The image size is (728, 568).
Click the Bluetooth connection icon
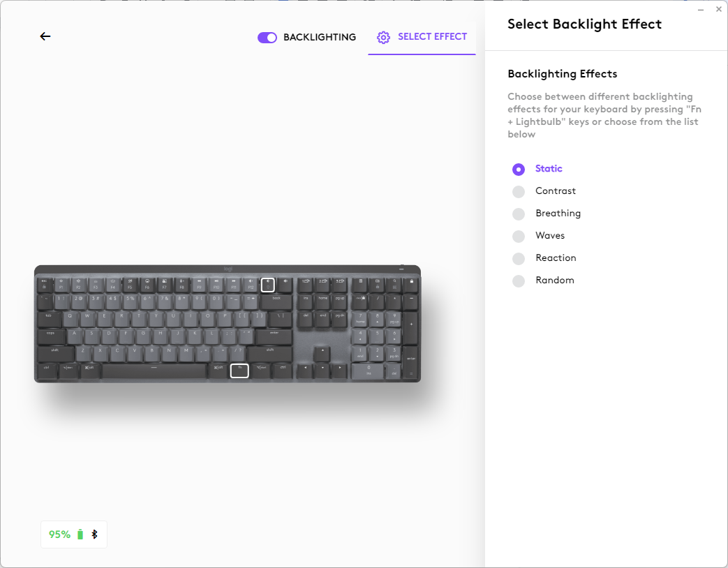tap(95, 535)
